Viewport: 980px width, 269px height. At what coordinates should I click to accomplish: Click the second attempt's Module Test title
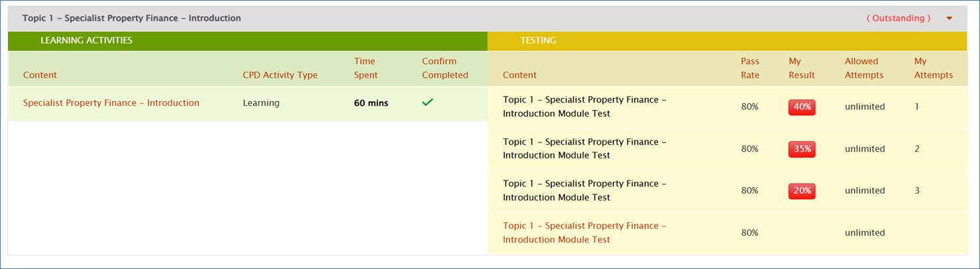584,148
